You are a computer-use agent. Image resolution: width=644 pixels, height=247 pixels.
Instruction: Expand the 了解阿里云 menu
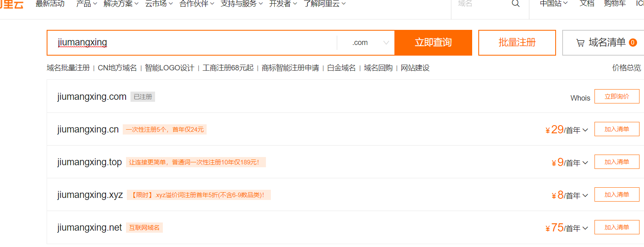(x=325, y=4)
